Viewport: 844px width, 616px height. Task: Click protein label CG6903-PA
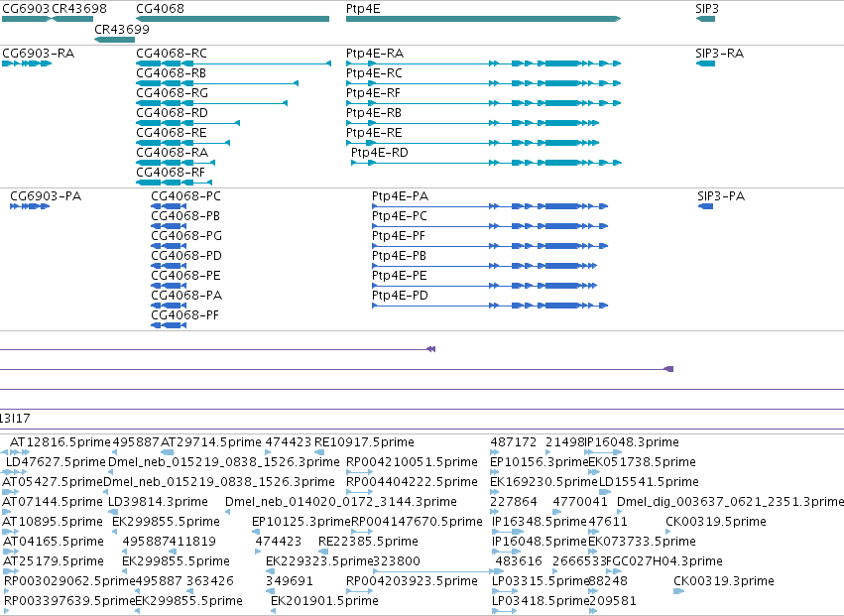(x=46, y=196)
